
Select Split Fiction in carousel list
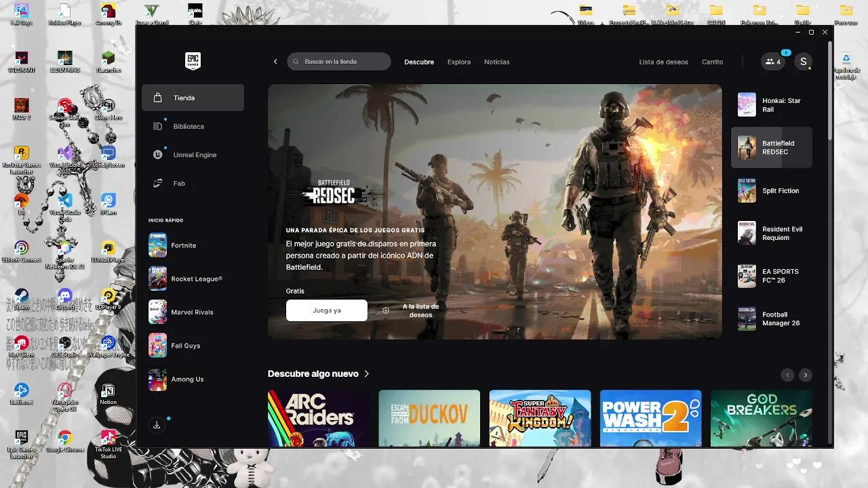(x=772, y=190)
